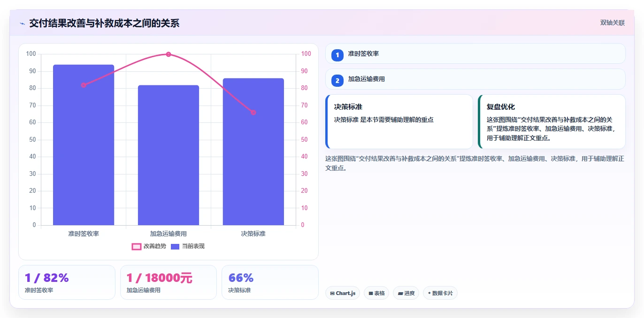Click the left y-axis value 100
The height and width of the screenshot is (318, 644).
pos(31,54)
